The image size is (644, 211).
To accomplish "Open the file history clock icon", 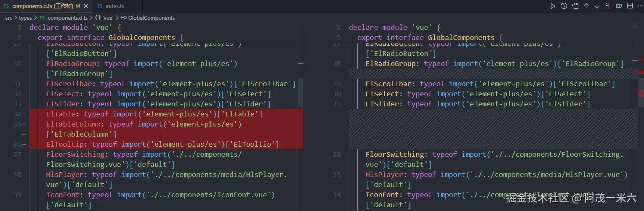I will [564, 6].
